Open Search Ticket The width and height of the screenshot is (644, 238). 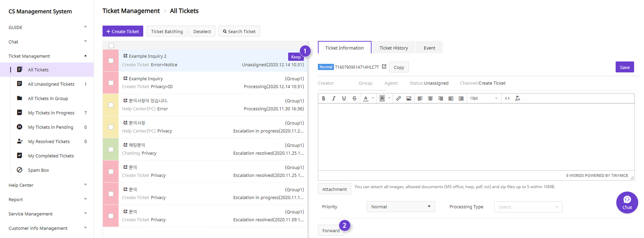pos(239,31)
